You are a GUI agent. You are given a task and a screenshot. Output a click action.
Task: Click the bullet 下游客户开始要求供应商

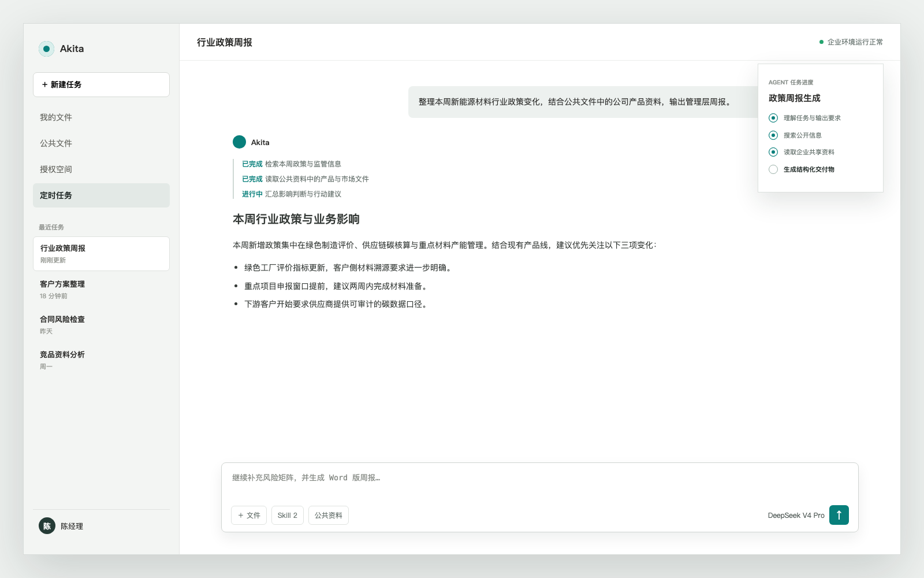click(x=337, y=304)
